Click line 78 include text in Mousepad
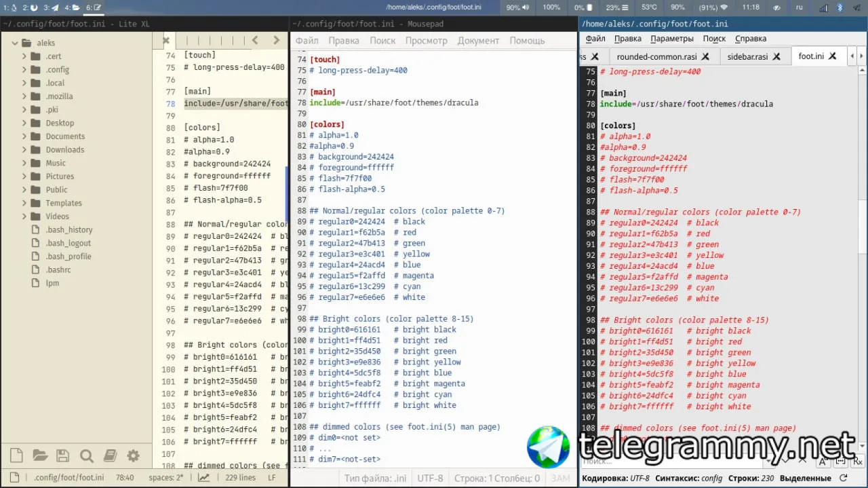The width and height of the screenshot is (868, 488). click(x=394, y=102)
